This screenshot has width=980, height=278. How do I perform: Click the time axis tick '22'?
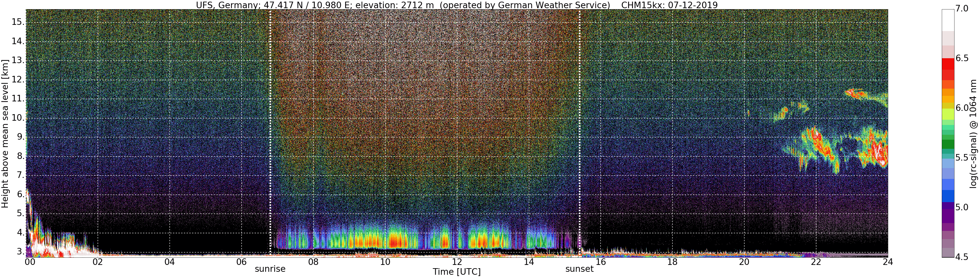(816, 262)
